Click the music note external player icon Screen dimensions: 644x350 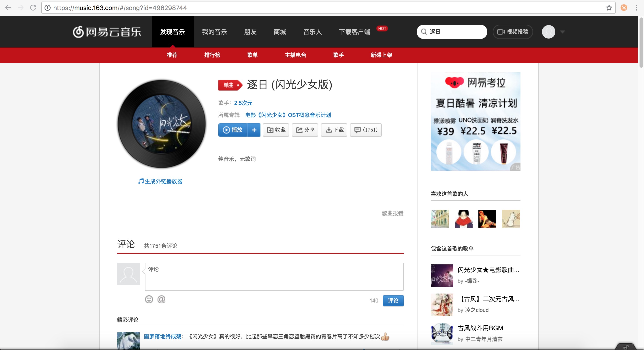[141, 181]
